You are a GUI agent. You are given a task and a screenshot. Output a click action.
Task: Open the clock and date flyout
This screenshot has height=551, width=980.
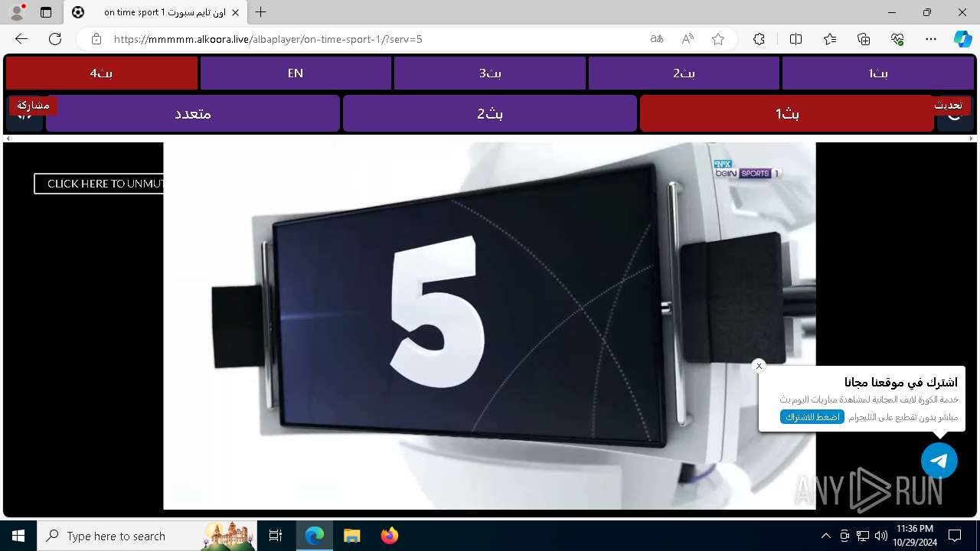coord(914,536)
